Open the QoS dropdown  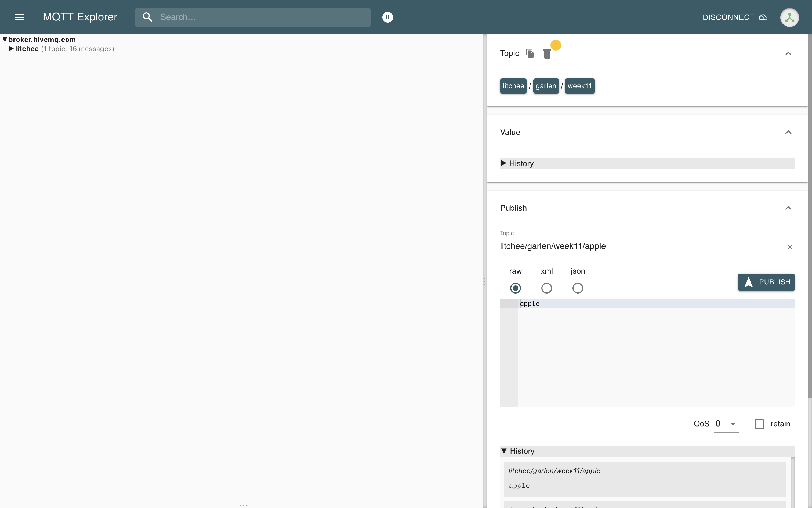(x=726, y=424)
